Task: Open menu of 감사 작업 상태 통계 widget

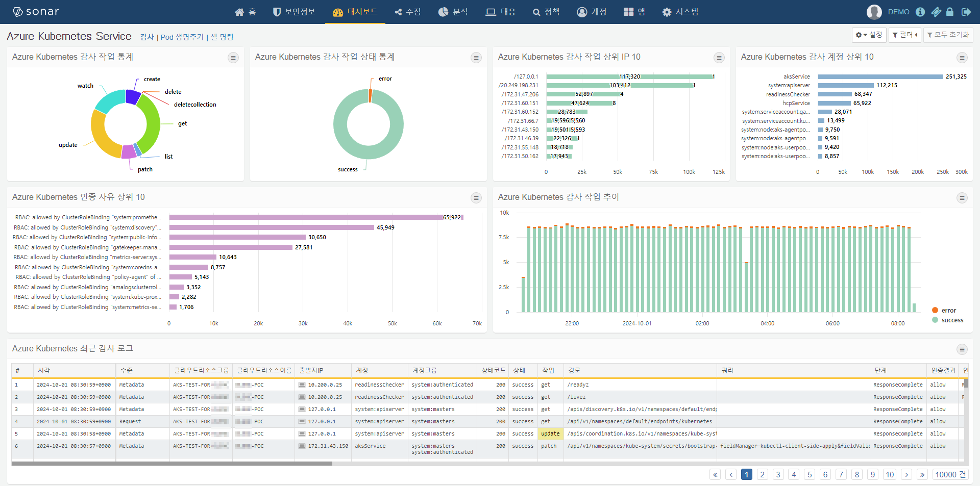Action: [476, 58]
